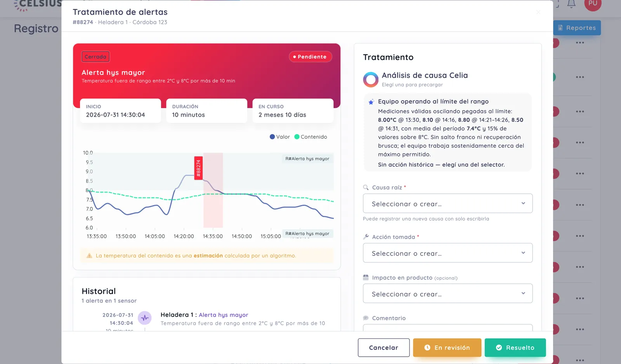Screen dimensions: 621x364
Task: Click the EN CURSO 2 meses 10 días card
Action: tap(293, 111)
